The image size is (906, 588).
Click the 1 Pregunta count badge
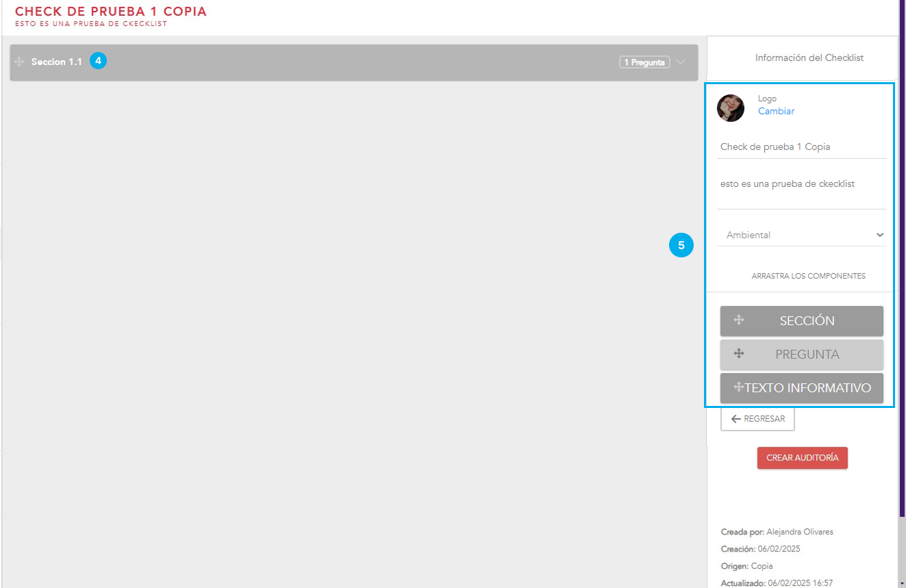coord(644,62)
